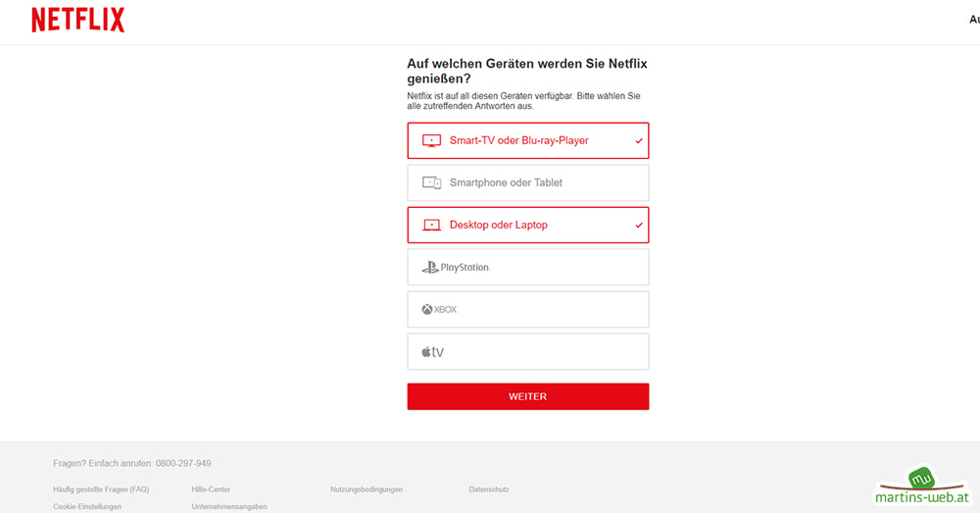Open the Unternehmensangaben link
Screen dimensions: 980x513
(x=229, y=506)
